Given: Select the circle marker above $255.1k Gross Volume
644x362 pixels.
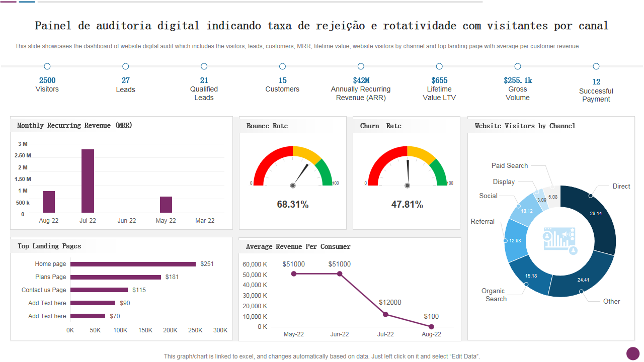Looking at the screenshot, I should tap(518, 66).
